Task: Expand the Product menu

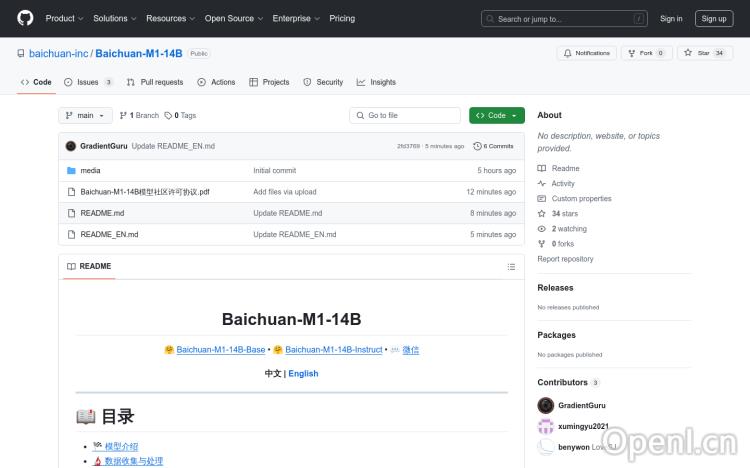Action: (64, 18)
